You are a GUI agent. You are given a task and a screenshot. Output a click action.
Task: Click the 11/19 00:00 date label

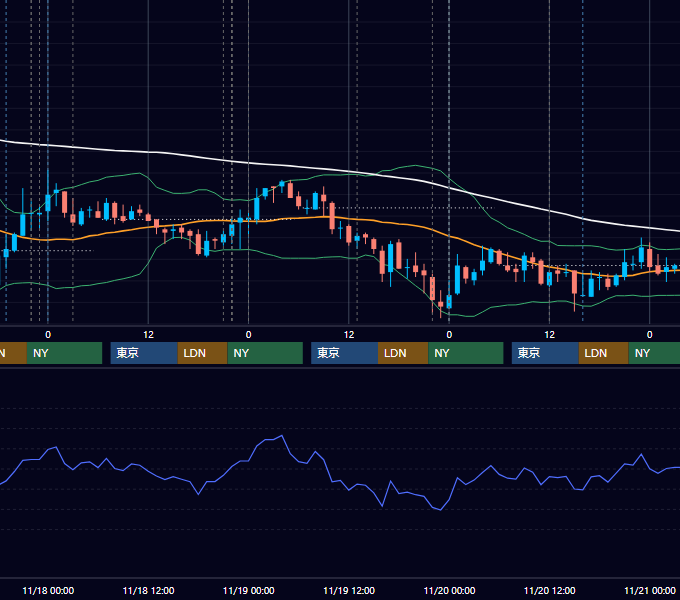[x=248, y=590]
